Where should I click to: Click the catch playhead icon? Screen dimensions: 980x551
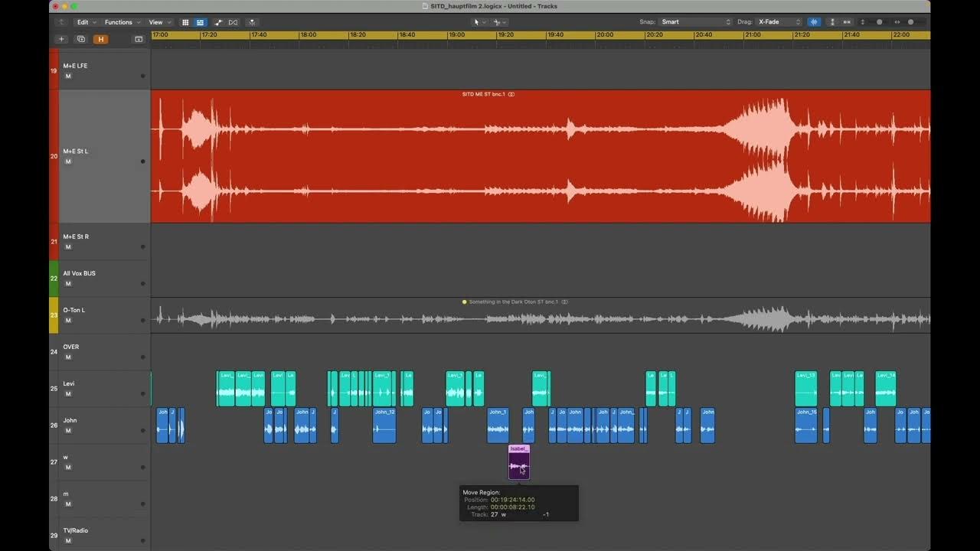[252, 22]
